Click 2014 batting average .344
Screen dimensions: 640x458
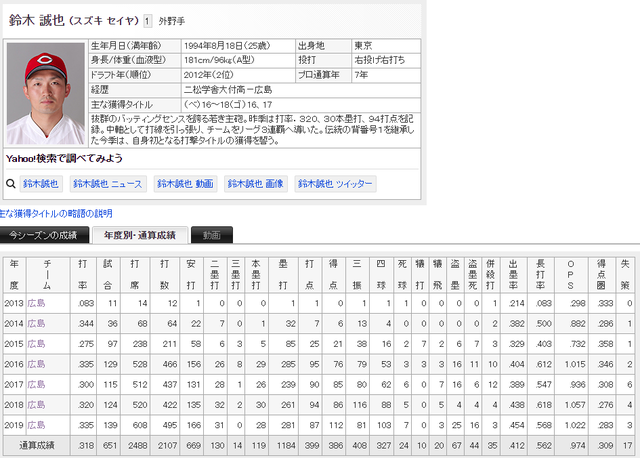coord(86,324)
